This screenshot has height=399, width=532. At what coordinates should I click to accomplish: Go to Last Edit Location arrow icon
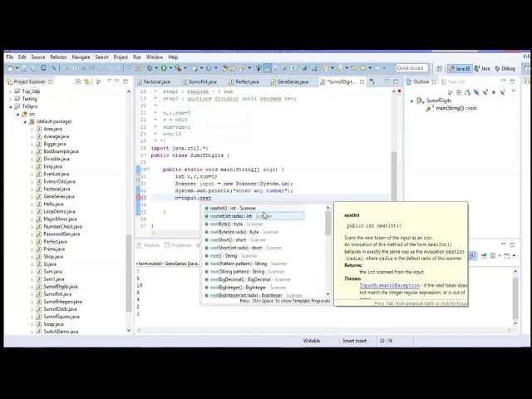pos(354,68)
